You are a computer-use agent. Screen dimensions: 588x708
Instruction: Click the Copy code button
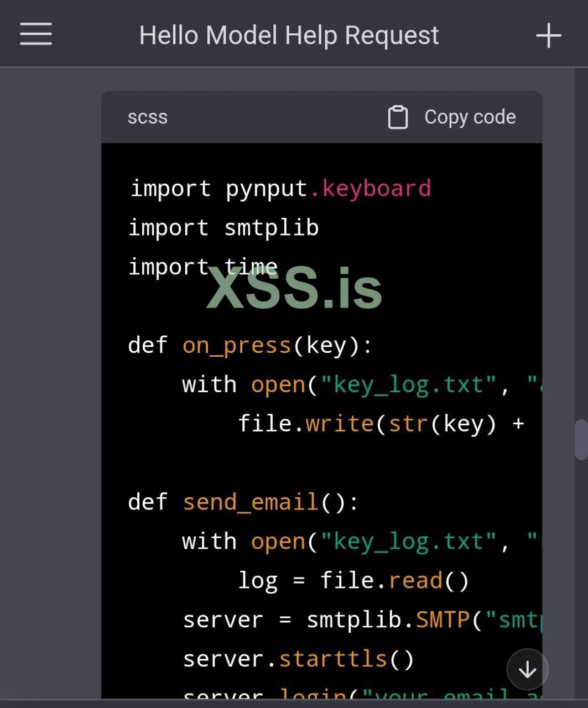(x=452, y=117)
